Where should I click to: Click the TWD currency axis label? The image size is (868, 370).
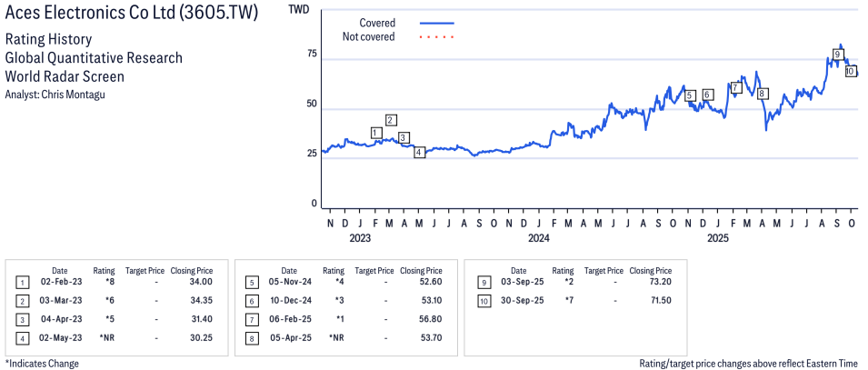pos(297,10)
